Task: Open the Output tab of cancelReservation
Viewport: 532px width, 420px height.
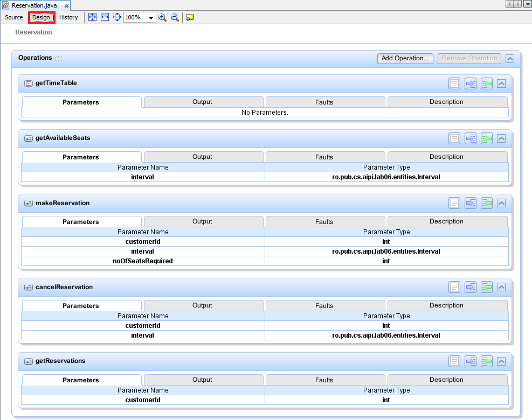Action: click(204, 305)
